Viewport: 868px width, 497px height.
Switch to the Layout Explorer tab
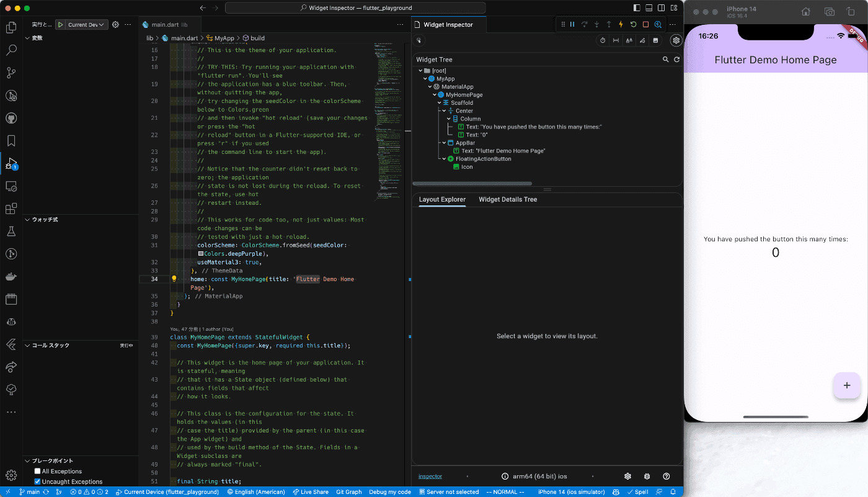(x=442, y=199)
